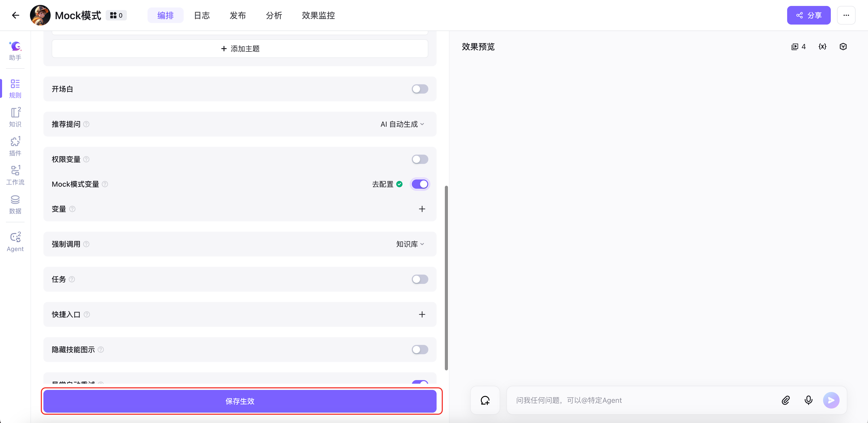Open the 助手 assistant sidebar icon

point(15,51)
